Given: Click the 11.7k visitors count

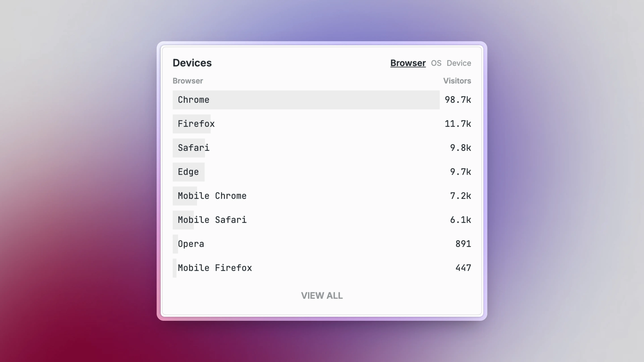Looking at the screenshot, I should coord(458,124).
